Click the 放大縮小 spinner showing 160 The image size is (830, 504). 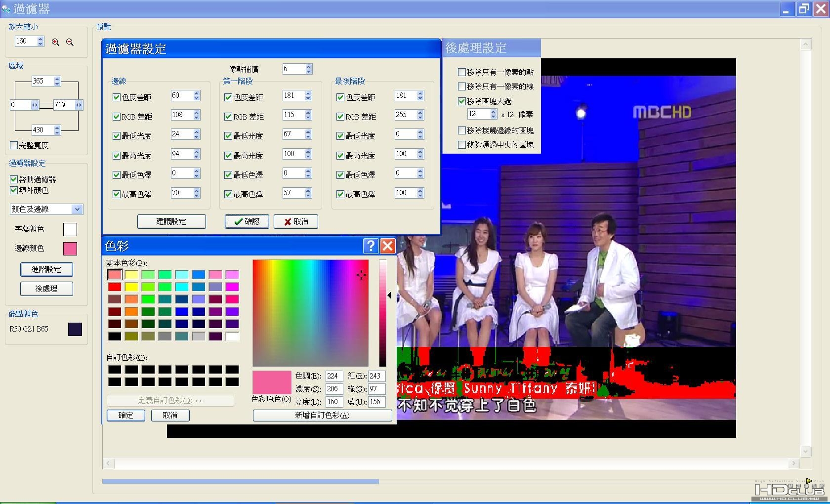tap(30, 42)
